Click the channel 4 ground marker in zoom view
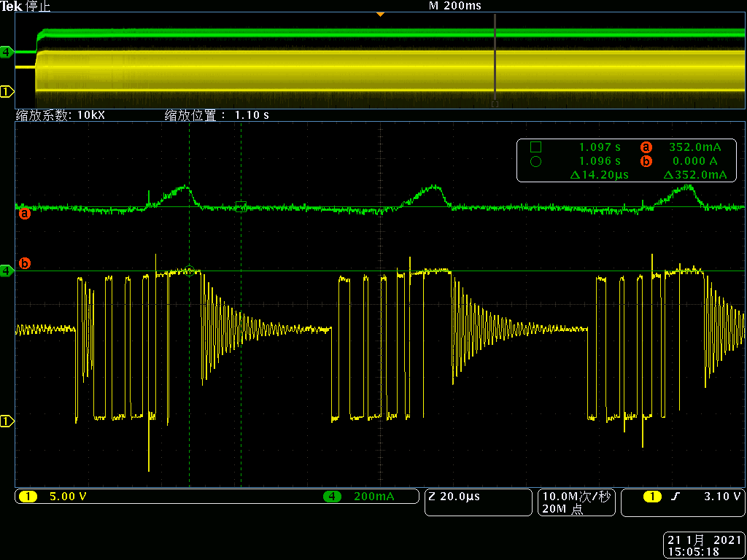Viewport: 747px width, 560px height. (x=7, y=271)
